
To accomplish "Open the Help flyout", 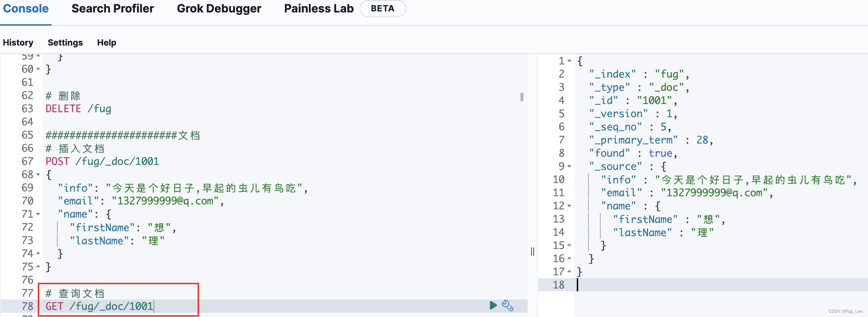I will pos(106,43).
